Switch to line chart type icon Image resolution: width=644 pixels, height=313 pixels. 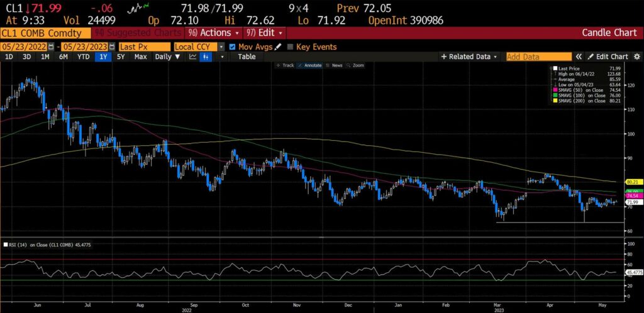[x=192, y=57]
